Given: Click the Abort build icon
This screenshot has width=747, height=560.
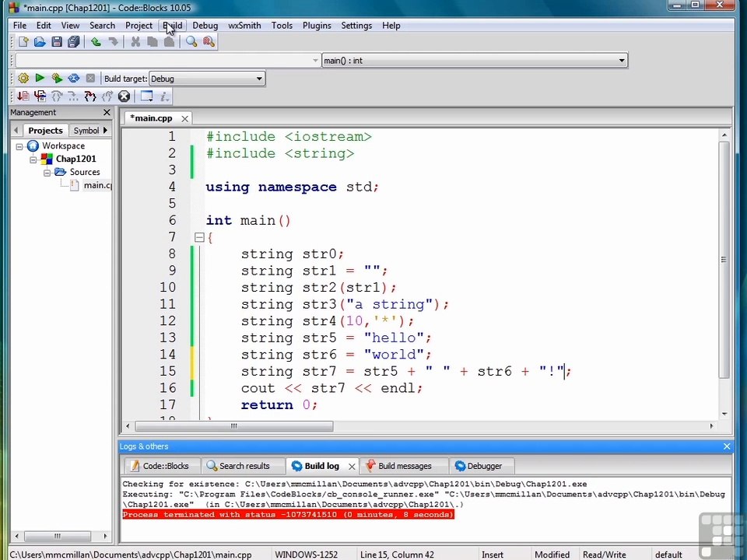Looking at the screenshot, I should pos(90,78).
